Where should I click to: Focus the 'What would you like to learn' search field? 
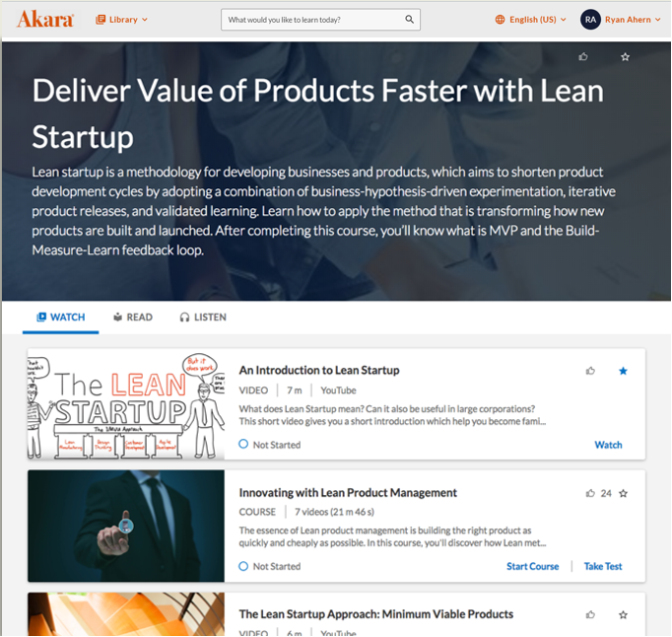(x=315, y=20)
